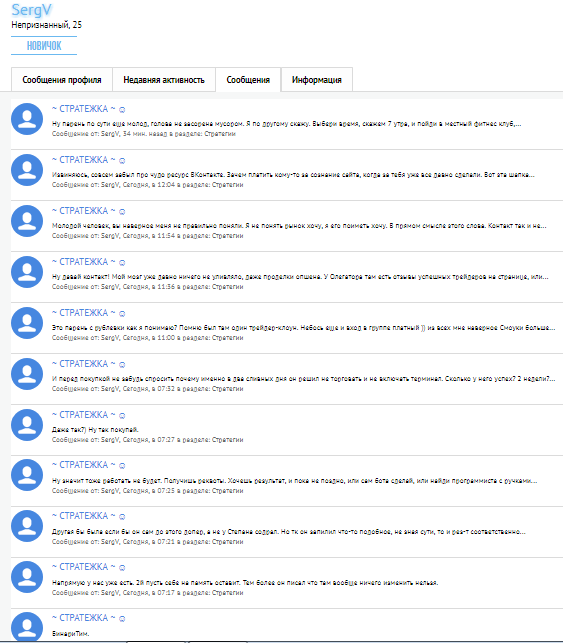This screenshot has width=563, height=643.
Task: Open Стратегии section link in 34 мин. назад row
Action: click(x=220, y=134)
